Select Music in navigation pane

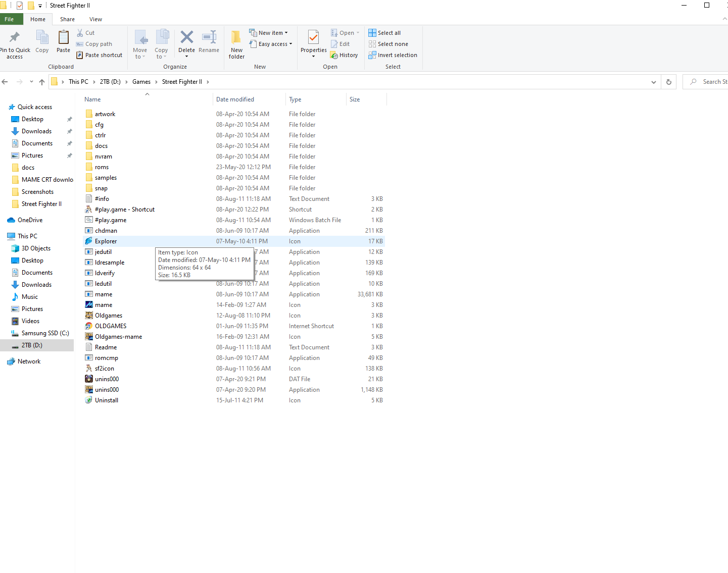30,297
